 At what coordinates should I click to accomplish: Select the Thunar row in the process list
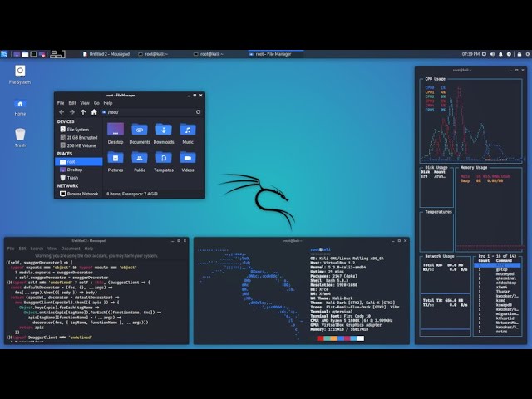pyautogui.click(x=497, y=292)
